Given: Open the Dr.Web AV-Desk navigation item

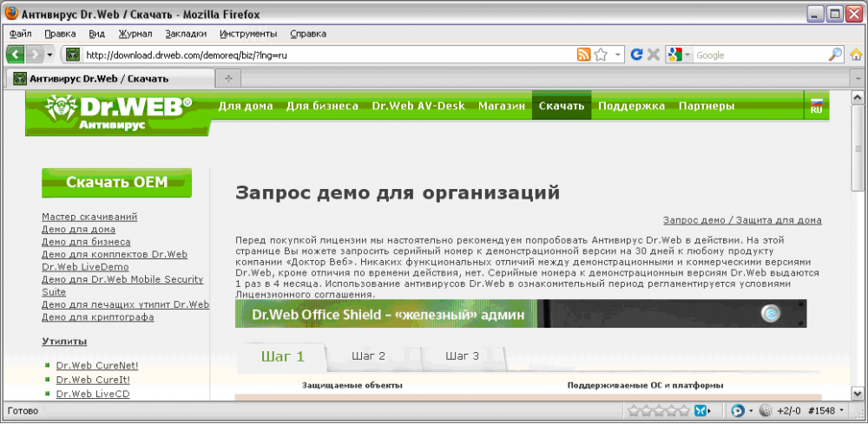Looking at the screenshot, I should point(418,106).
